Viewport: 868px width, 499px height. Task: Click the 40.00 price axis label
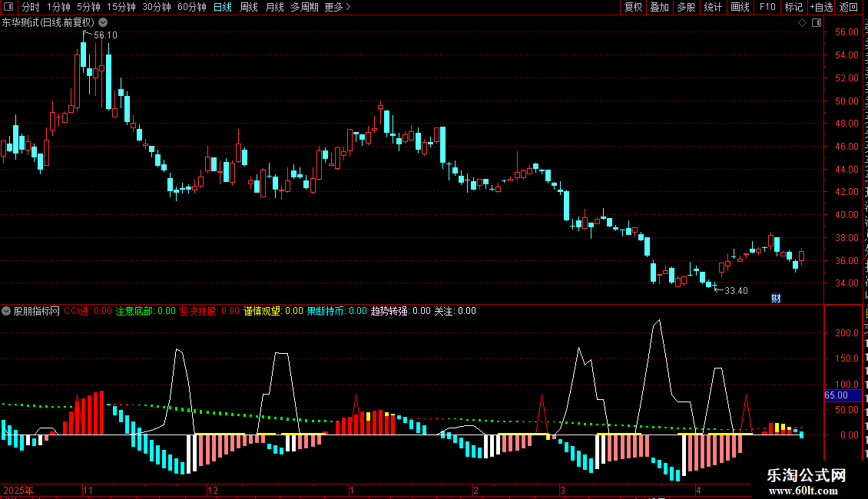(846, 215)
